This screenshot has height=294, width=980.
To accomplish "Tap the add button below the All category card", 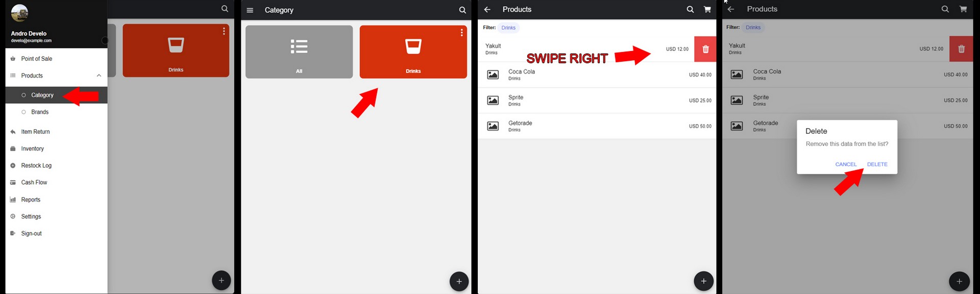I will 459,281.
